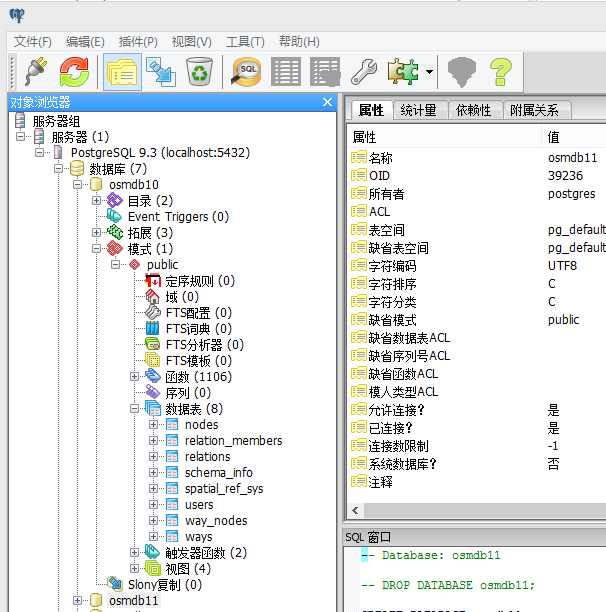
Task: Select the 服务器组 tree item
Action: pos(56,121)
